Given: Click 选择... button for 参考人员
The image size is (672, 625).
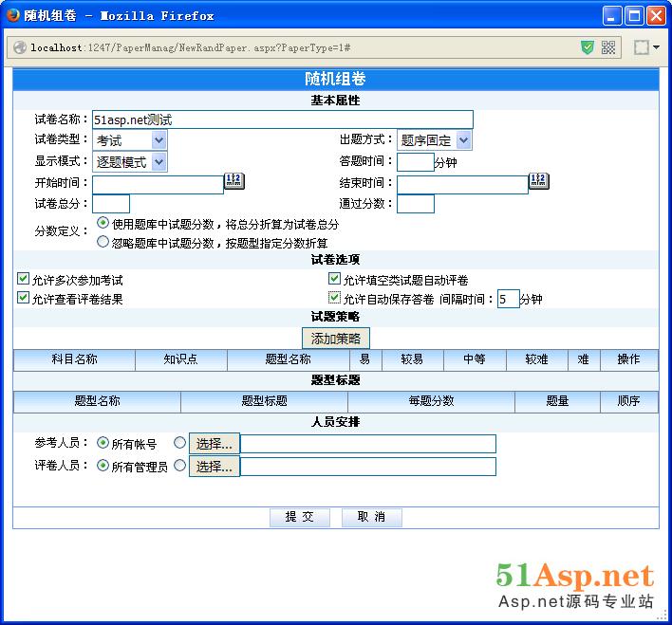Looking at the screenshot, I should point(215,444).
